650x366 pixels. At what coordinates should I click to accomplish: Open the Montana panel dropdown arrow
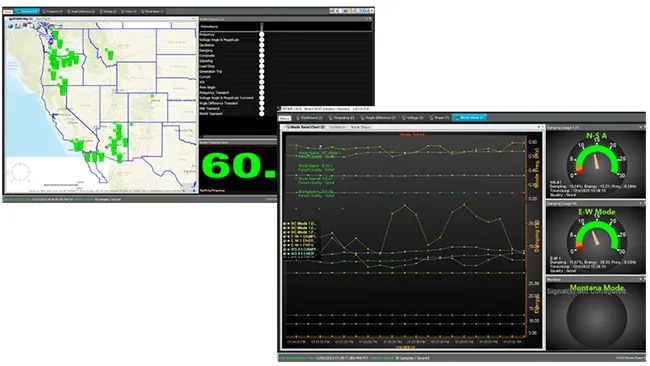pos(640,279)
